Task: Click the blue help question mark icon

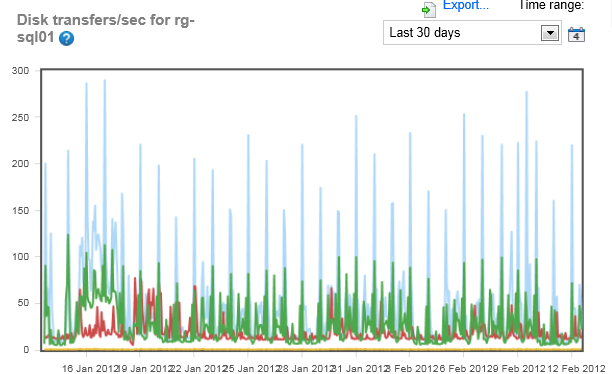Action: [x=66, y=38]
